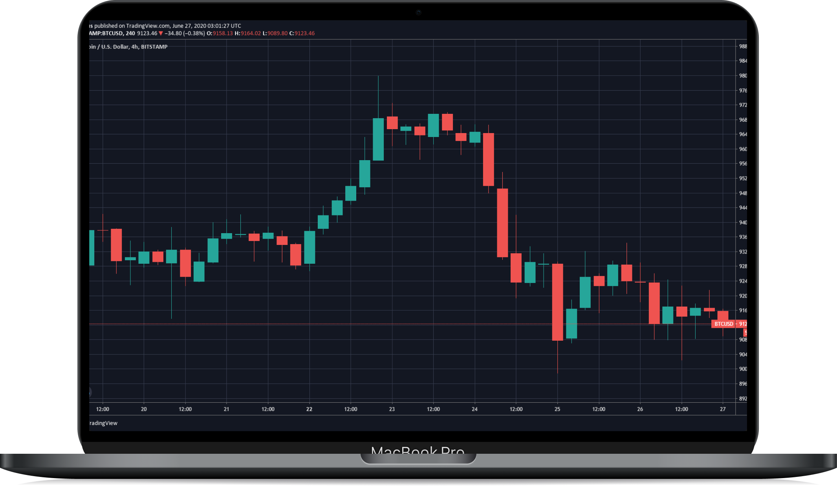The height and width of the screenshot is (504, 837).
Task: Click the date label 21 on time axis
Action: (x=226, y=409)
